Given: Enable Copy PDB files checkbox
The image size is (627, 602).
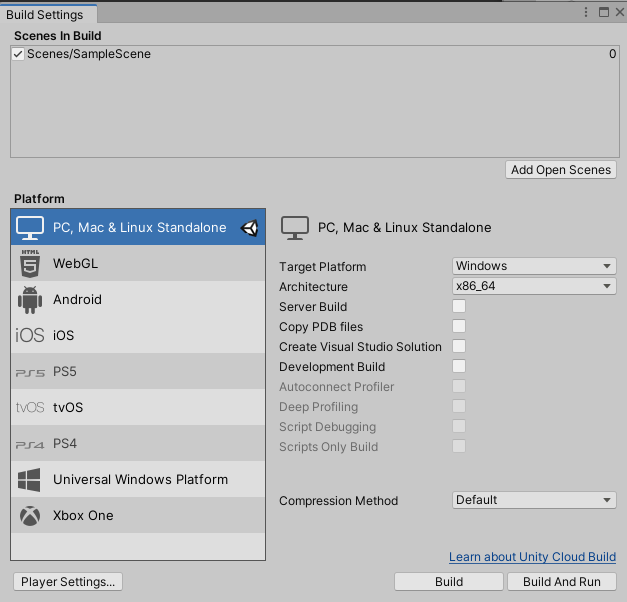Looking at the screenshot, I should (x=459, y=326).
